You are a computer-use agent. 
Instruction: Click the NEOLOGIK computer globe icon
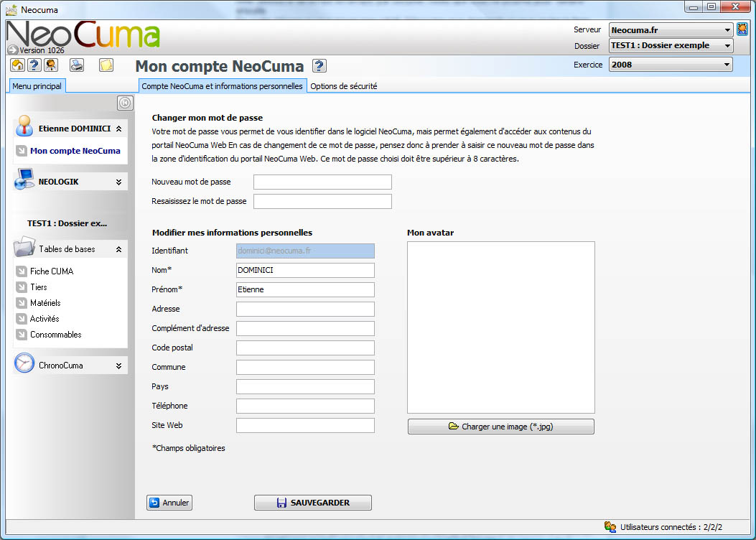coord(24,179)
